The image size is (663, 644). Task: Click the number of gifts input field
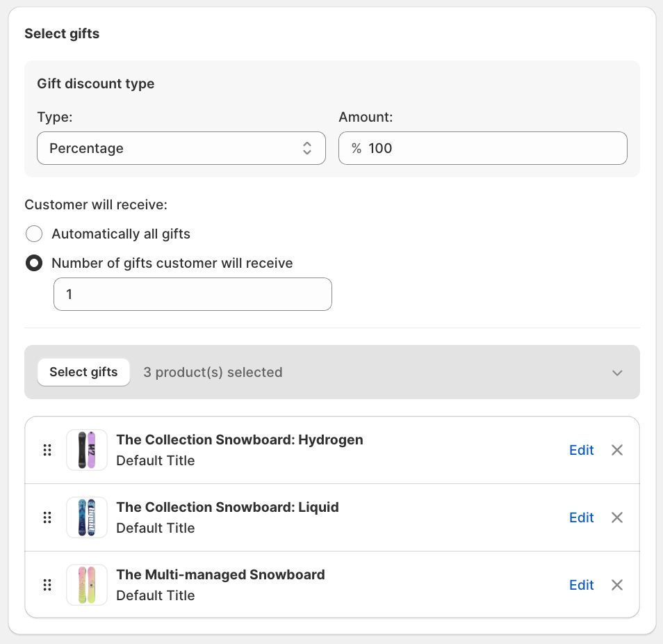pos(193,294)
